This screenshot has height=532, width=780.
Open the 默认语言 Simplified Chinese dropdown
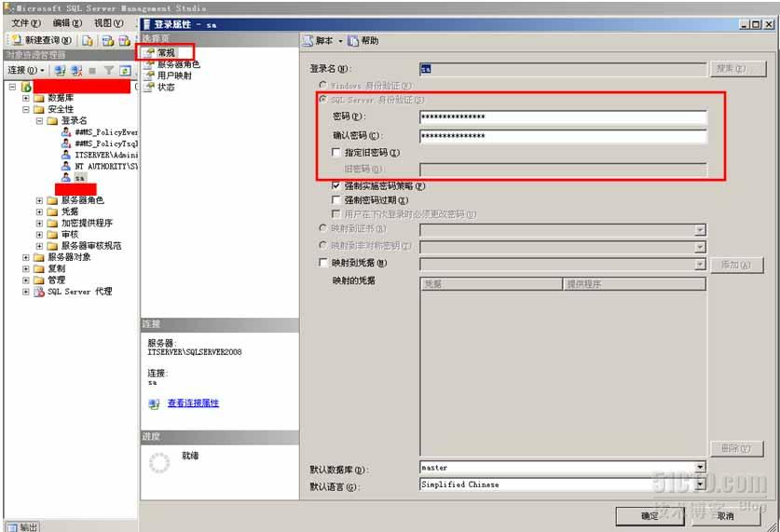click(701, 484)
